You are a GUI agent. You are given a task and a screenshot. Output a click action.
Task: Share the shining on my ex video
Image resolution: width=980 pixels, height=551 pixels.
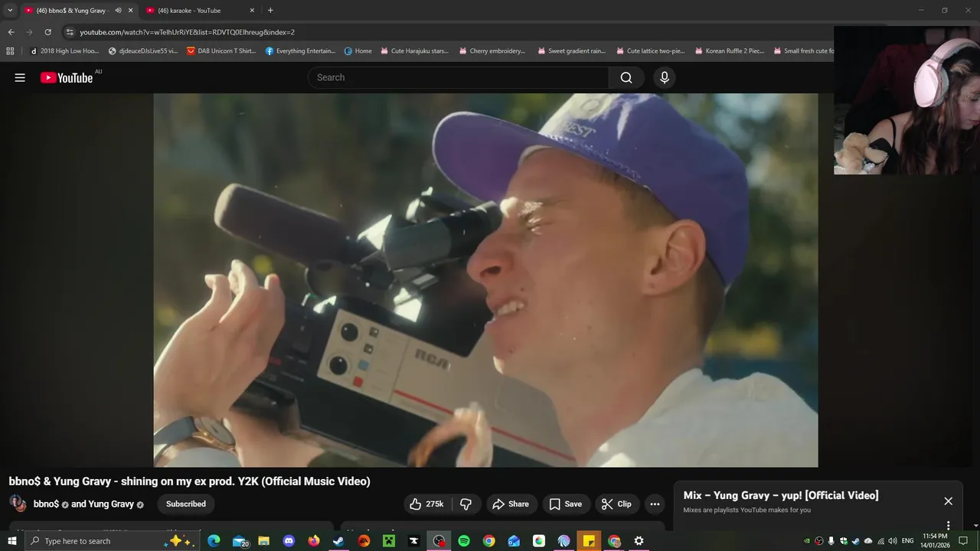point(511,504)
